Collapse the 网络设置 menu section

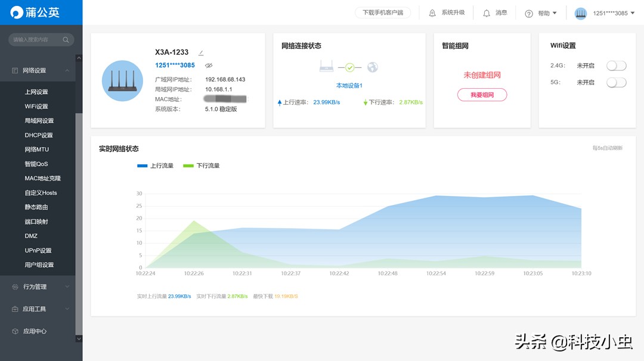[x=67, y=70]
